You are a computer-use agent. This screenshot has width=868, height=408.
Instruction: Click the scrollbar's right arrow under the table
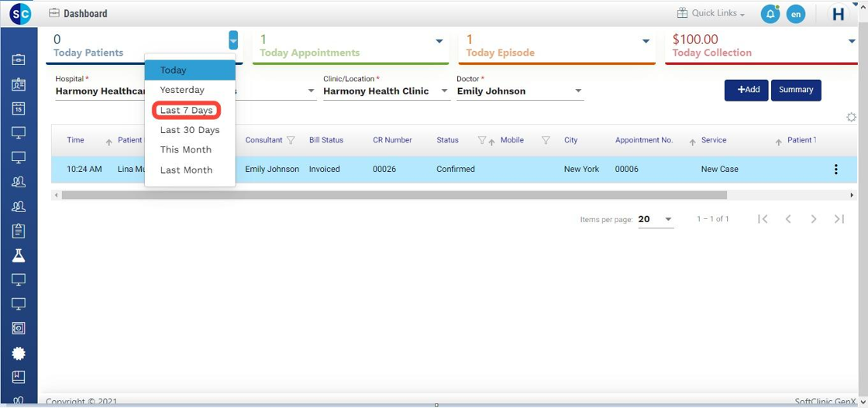pos(852,195)
